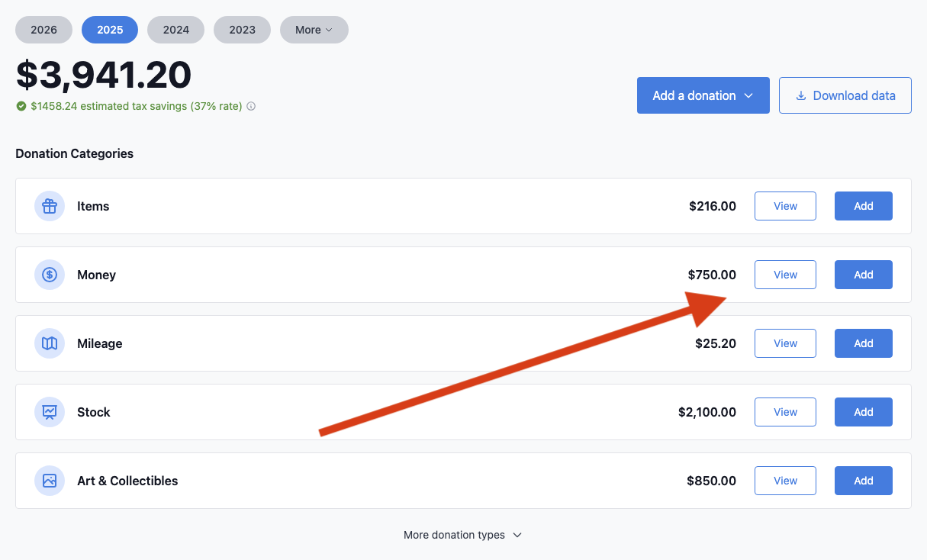This screenshot has height=560, width=927.
Task: Switch to the 2024 year filter
Action: click(175, 30)
